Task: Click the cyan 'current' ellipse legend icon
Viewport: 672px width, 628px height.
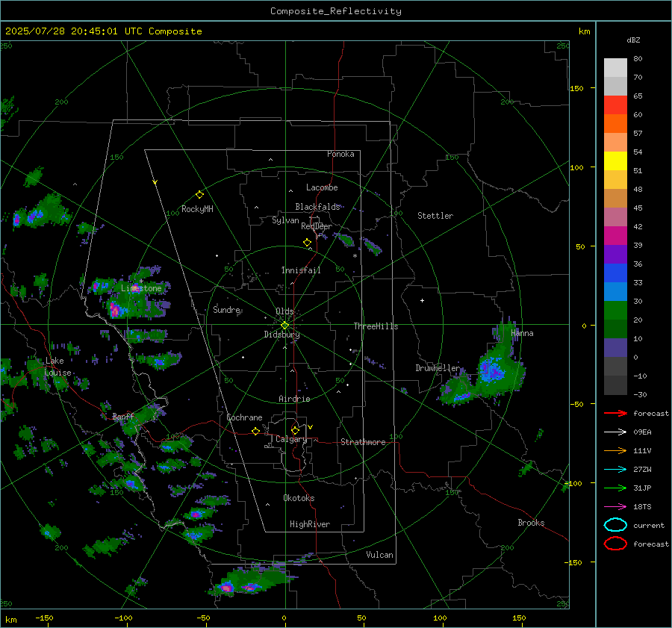Action: pyautogui.click(x=615, y=525)
